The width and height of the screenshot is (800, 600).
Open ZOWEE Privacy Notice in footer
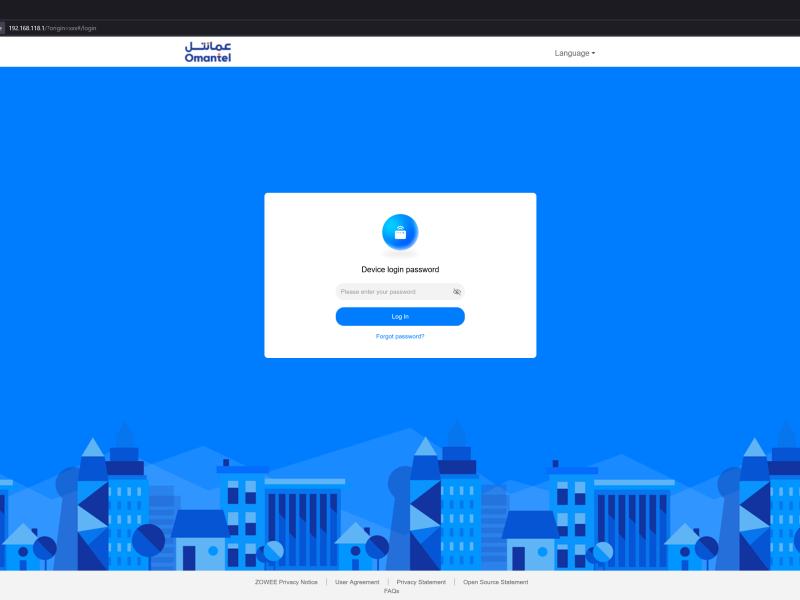click(286, 582)
